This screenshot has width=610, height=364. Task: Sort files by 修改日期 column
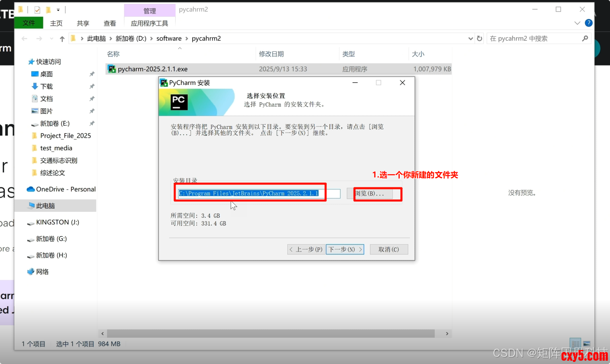(271, 54)
